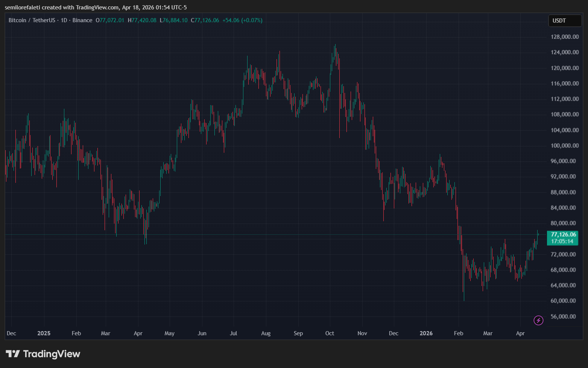Click the +54.06 (+0.07%) change value

click(242, 20)
